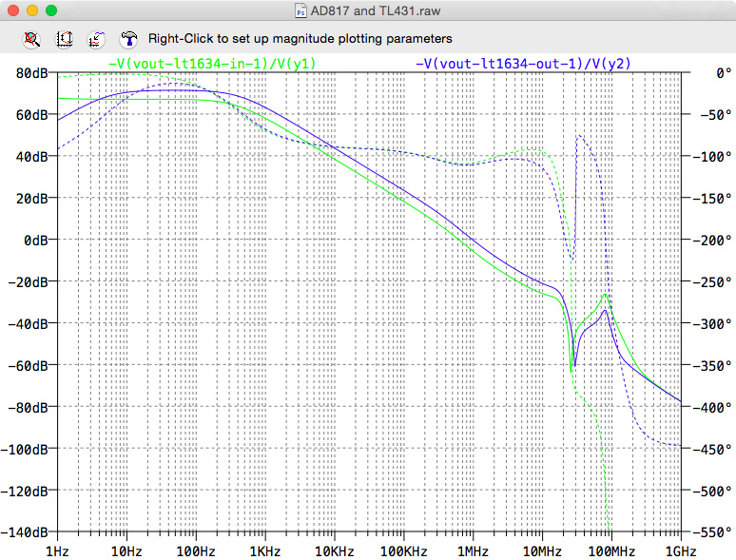Click the -140dB magnitude axis label

25,532
